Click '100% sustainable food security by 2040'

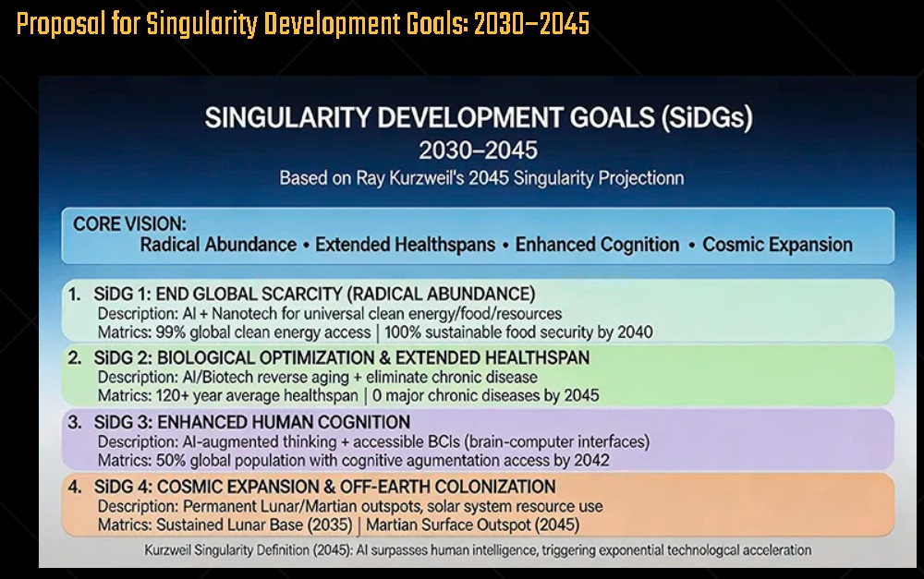518,332
